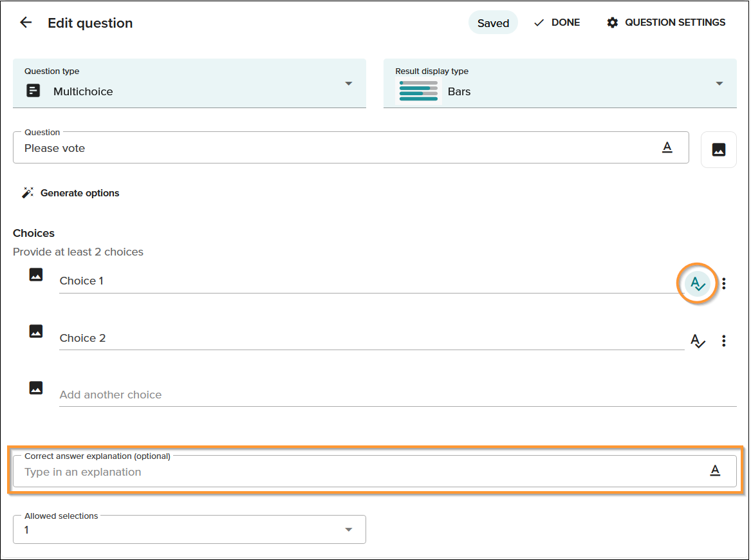Expand the Result display type dropdown
This screenshot has width=751, height=560.
(719, 83)
